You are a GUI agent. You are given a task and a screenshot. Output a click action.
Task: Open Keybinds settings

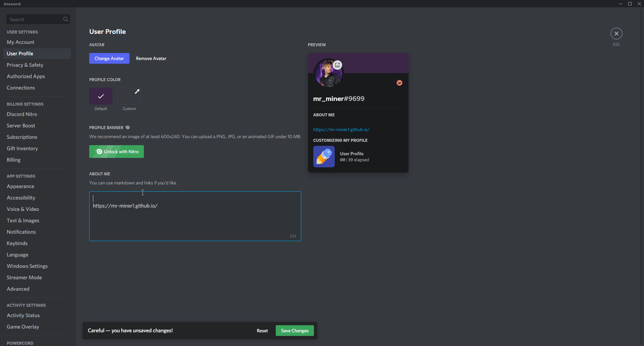click(x=37, y=243)
